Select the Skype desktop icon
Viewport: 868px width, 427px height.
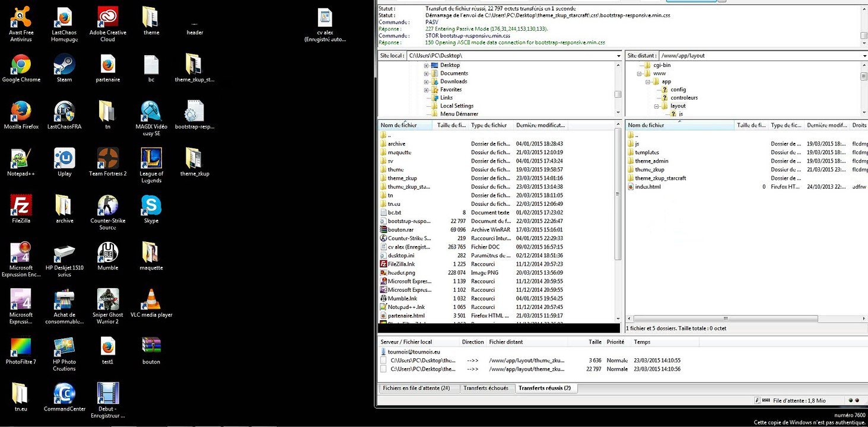pyautogui.click(x=151, y=206)
